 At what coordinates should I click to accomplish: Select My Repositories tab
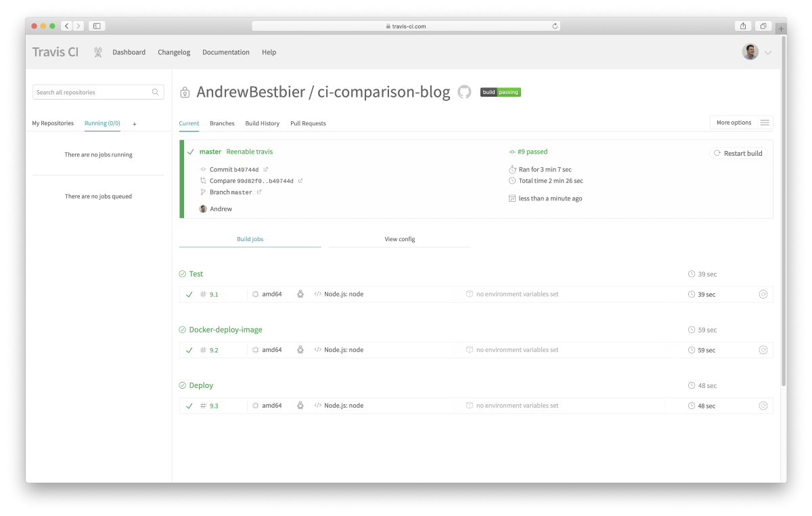(x=53, y=123)
